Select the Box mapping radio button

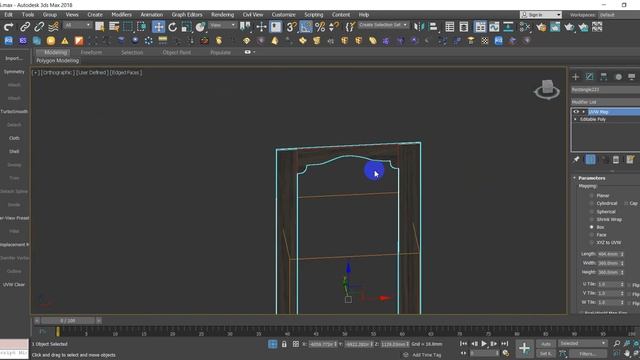pyautogui.click(x=591, y=227)
